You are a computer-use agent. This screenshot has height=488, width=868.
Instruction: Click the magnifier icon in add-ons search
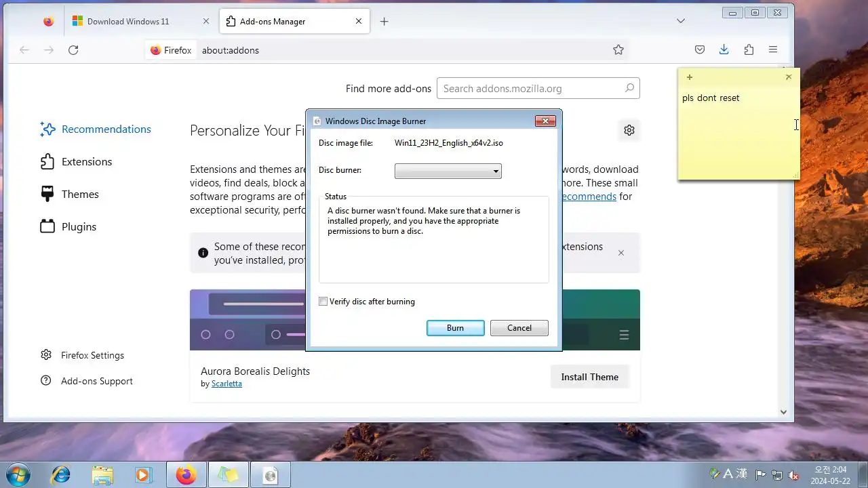tap(629, 88)
